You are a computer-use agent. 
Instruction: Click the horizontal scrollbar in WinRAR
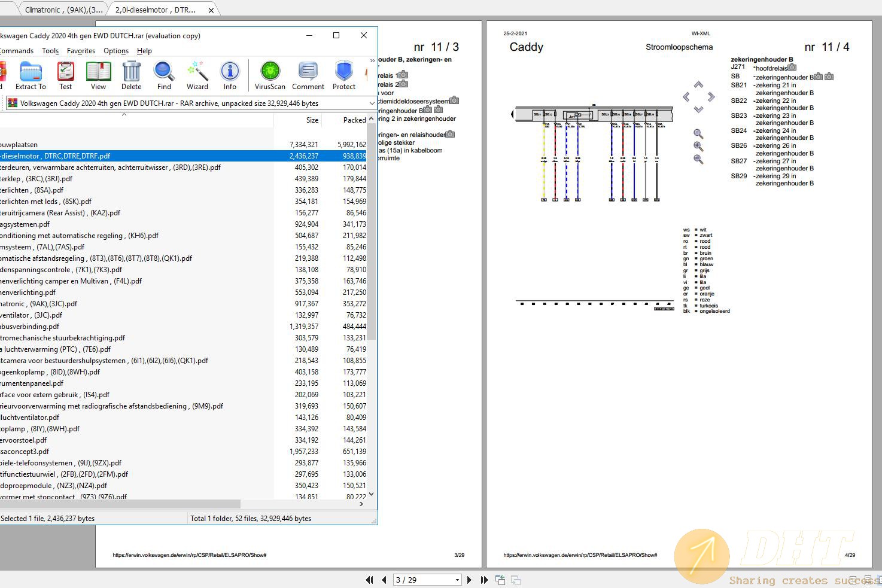[x=120, y=504]
